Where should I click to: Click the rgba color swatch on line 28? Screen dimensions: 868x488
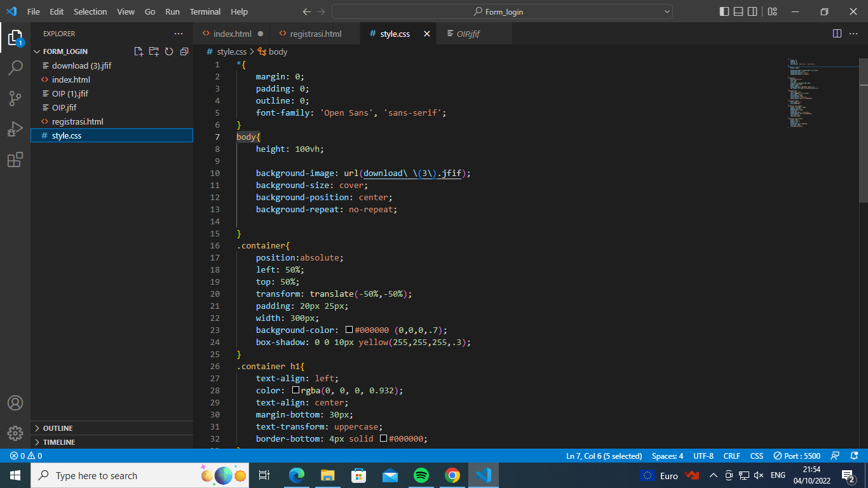click(295, 390)
